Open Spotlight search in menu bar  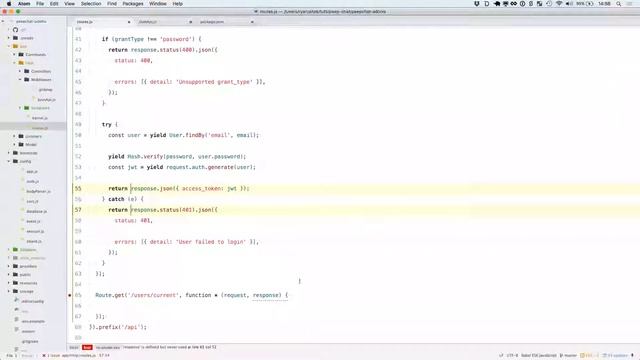[618, 4]
